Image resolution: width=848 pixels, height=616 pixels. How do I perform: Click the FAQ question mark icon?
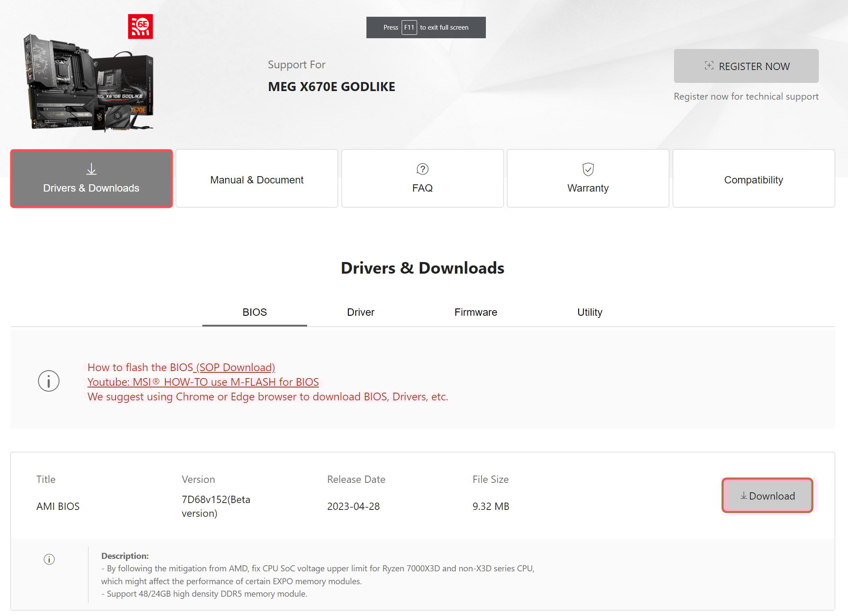coord(423,169)
